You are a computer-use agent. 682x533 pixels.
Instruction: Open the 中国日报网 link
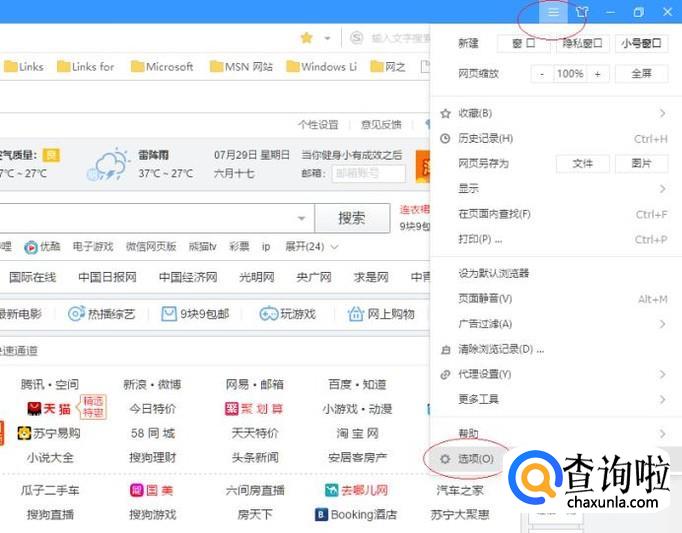coord(107,277)
